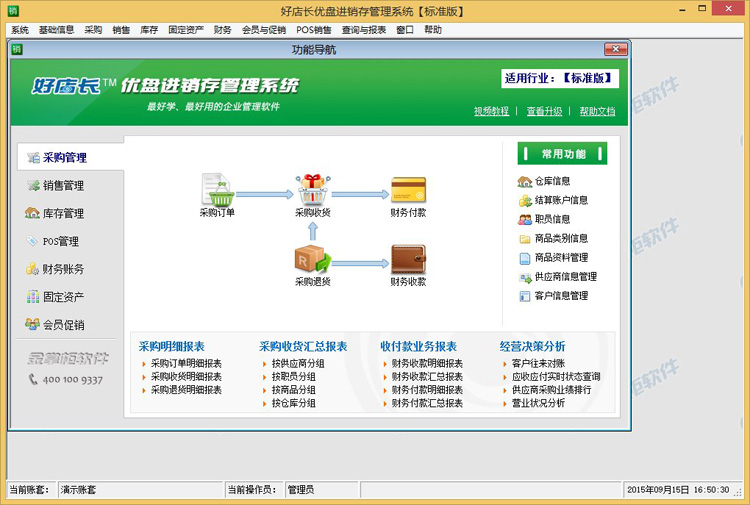Image resolution: width=750 pixels, height=505 pixels.
Task: Select 会员促销 in the sidebar
Action: pos(55,325)
